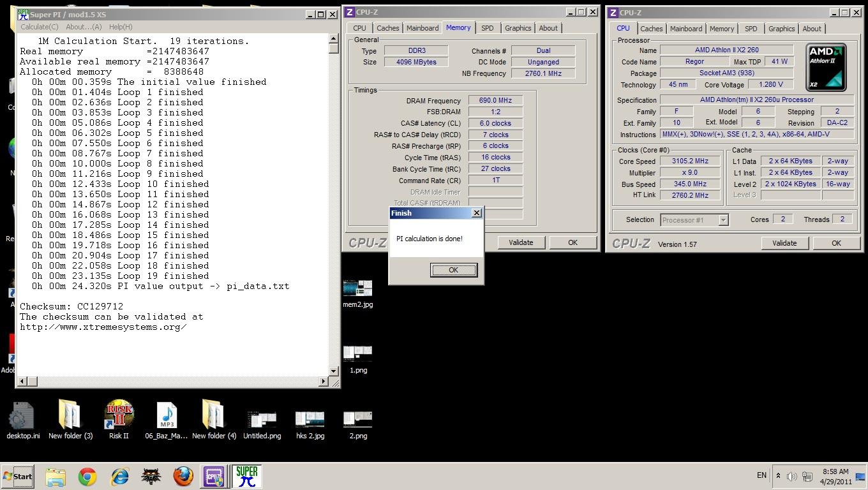This screenshot has height=490, width=868.
Task: Click the xtremesystems.org URL text
Action: (x=103, y=327)
